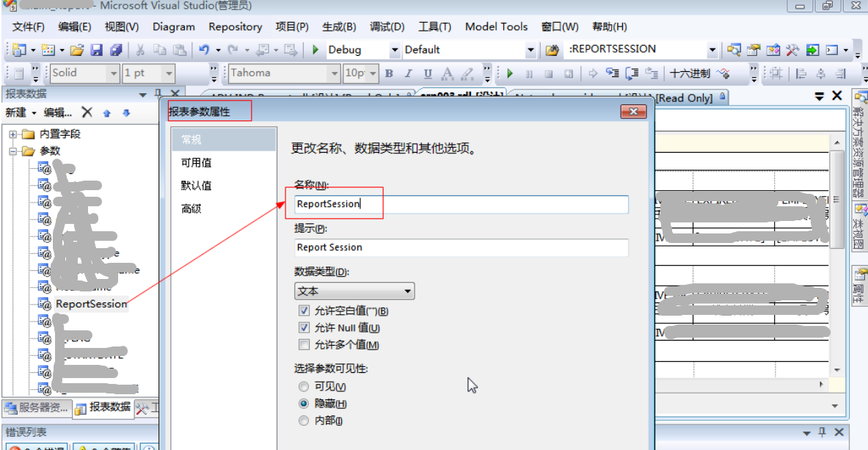868x450 pixels.
Task: Click the Find in Files binoculars folder icon
Action: pyautogui.click(x=552, y=50)
